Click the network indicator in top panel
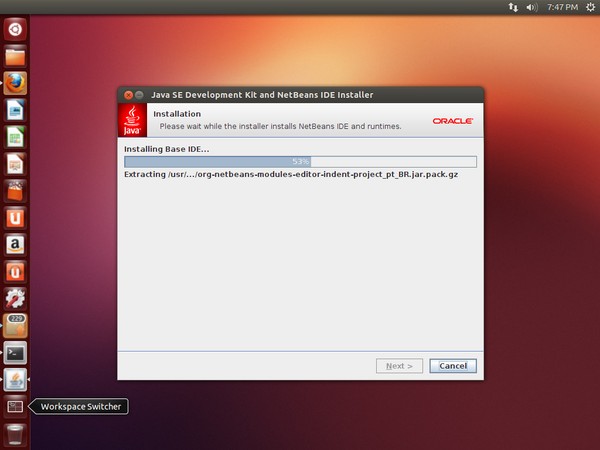 pos(513,7)
